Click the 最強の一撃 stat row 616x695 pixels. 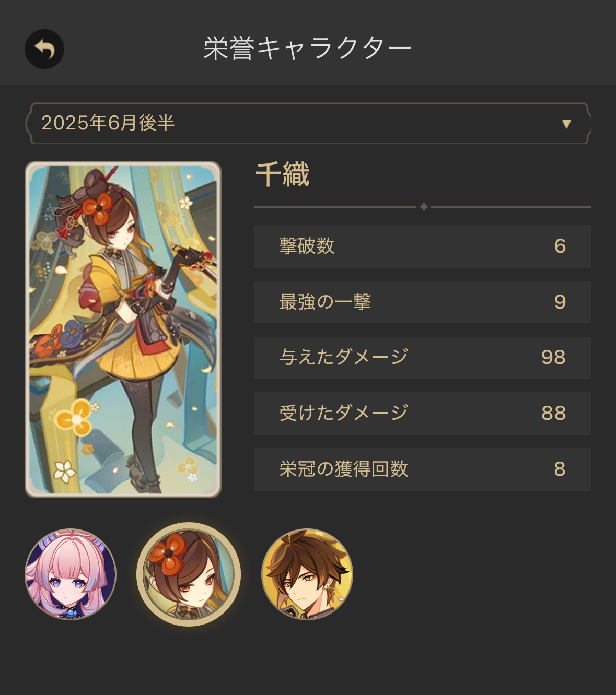coord(423,302)
